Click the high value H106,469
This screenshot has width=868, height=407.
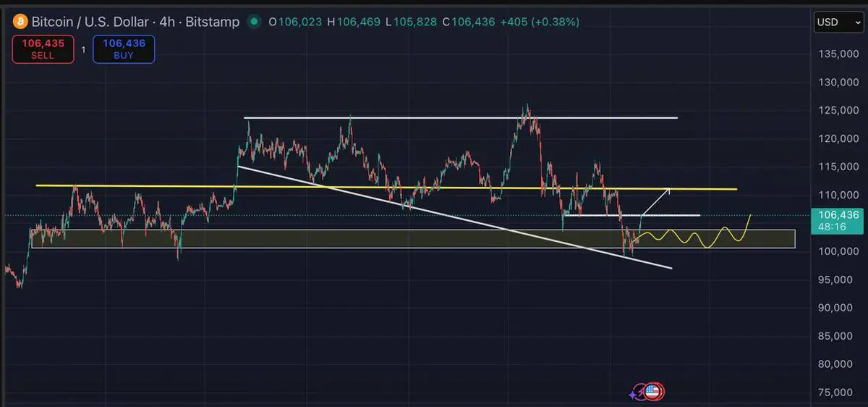(x=353, y=22)
